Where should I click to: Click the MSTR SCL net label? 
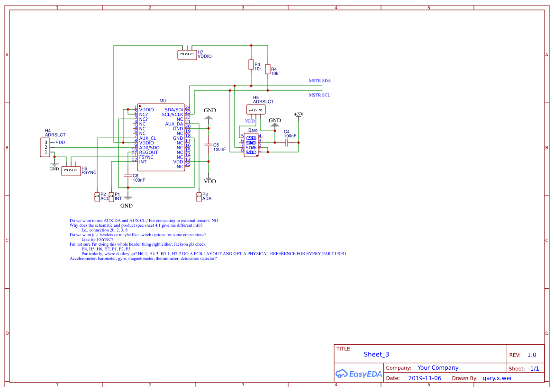tap(319, 95)
